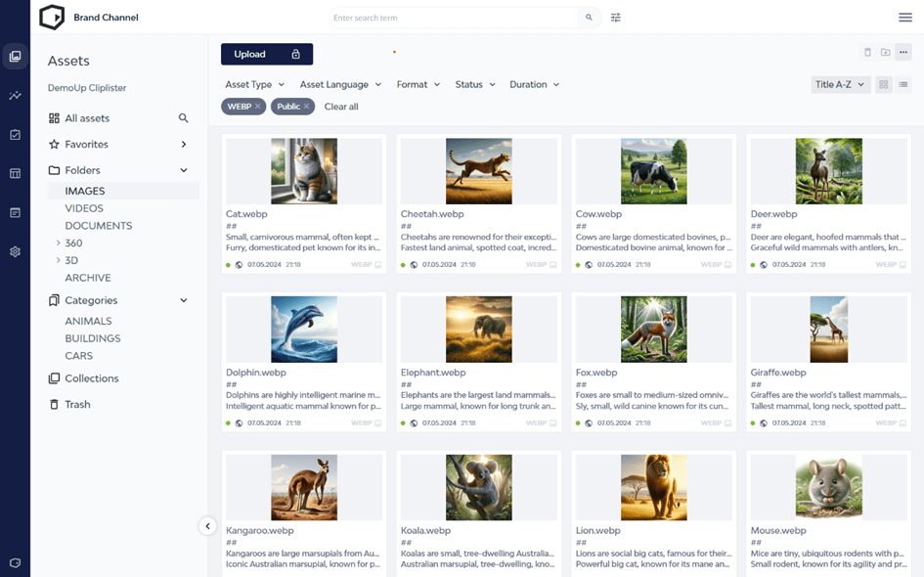Click the Upload button
Viewport: 924px width, 577px height.
click(x=266, y=54)
